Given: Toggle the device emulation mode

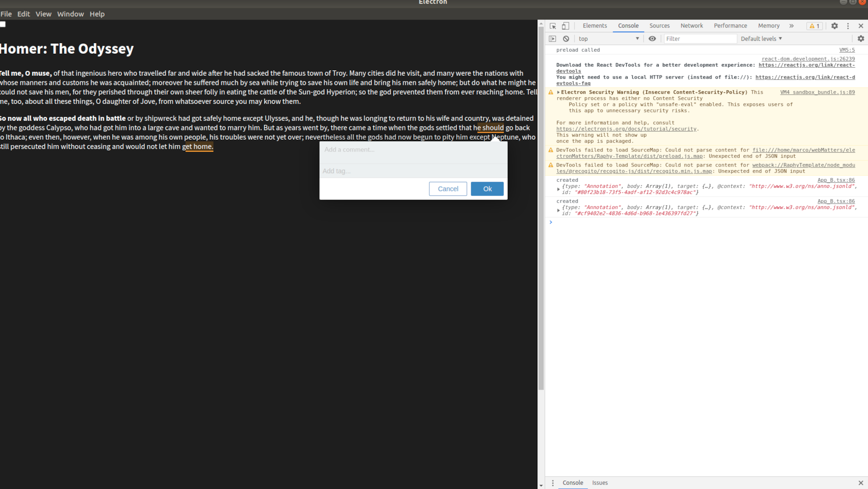Looking at the screenshot, I should point(565,26).
